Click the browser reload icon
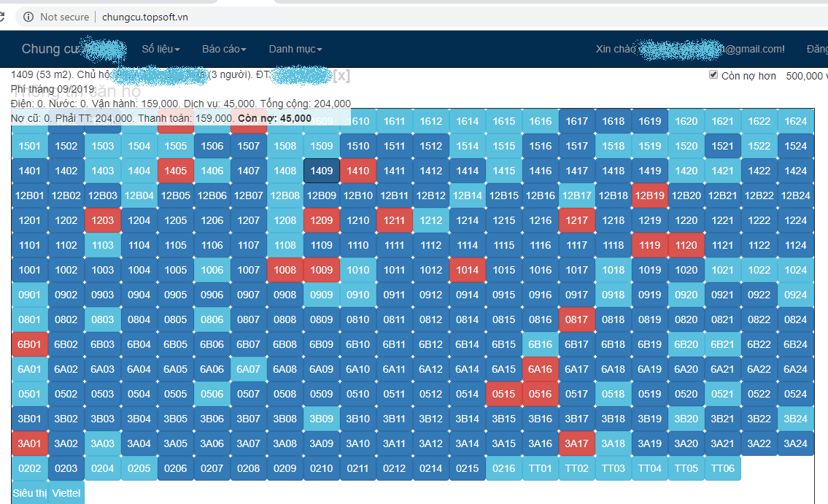828x504 pixels. (x=1, y=17)
